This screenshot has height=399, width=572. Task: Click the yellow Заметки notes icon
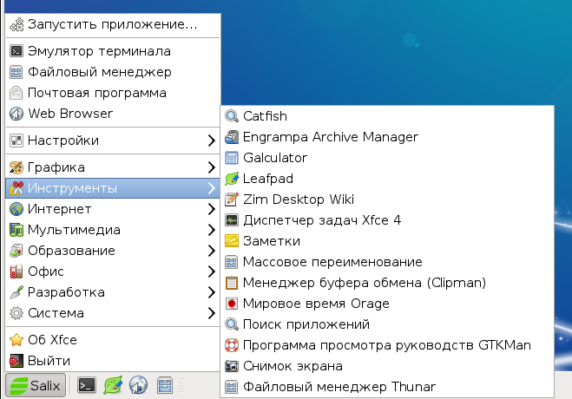(x=232, y=241)
